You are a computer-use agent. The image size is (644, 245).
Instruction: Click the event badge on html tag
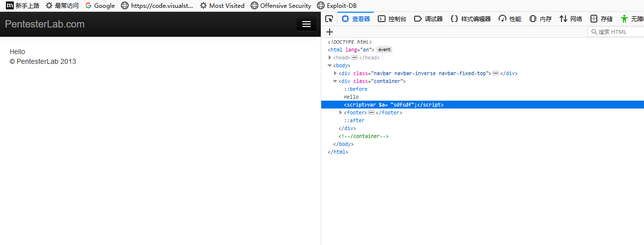[x=384, y=50]
